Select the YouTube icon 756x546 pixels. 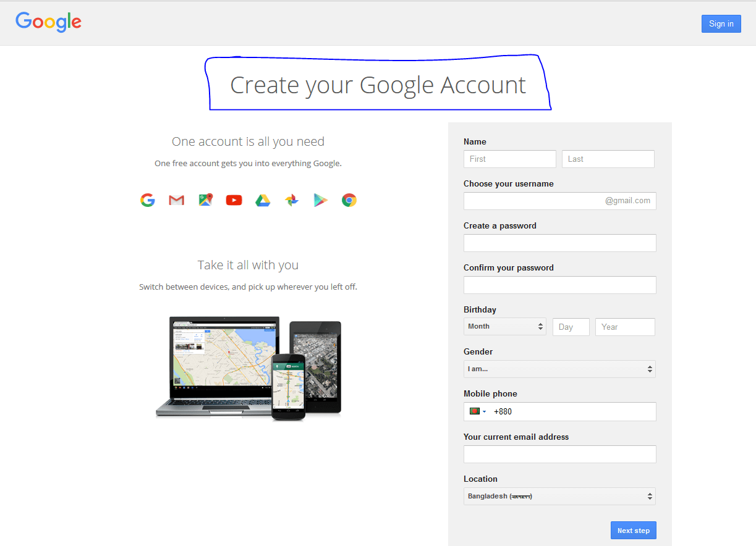[234, 199]
